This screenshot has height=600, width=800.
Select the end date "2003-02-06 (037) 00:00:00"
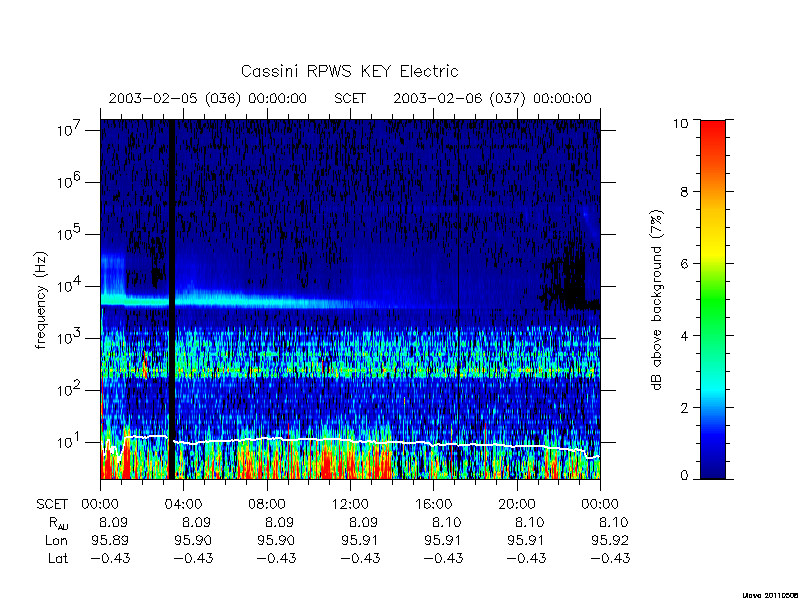pyautogui.click(x=492, y=98)
